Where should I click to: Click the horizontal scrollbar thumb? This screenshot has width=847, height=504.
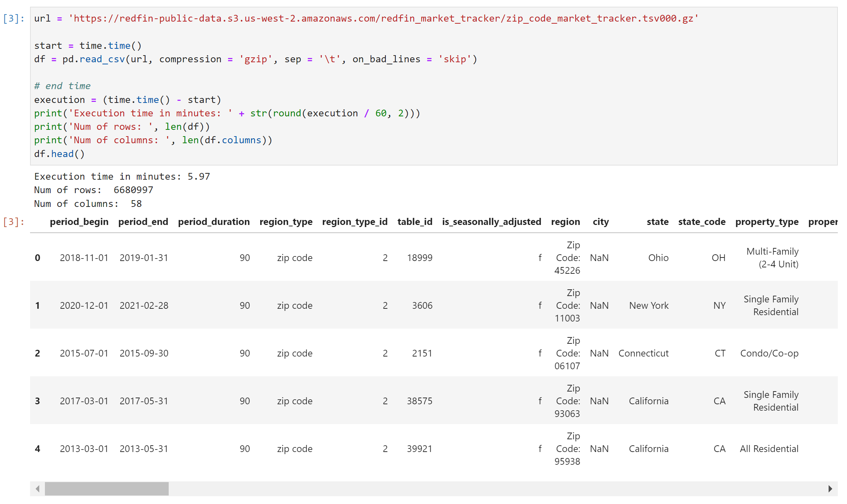[x=106, y=489]
